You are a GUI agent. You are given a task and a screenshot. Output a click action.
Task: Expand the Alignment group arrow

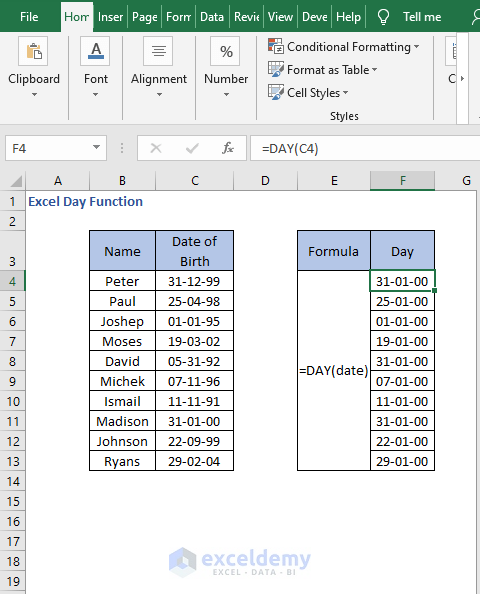(159, 94)
